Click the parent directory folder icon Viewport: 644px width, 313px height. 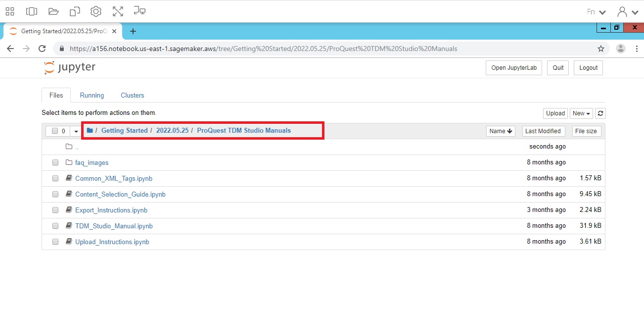point(69,147)
